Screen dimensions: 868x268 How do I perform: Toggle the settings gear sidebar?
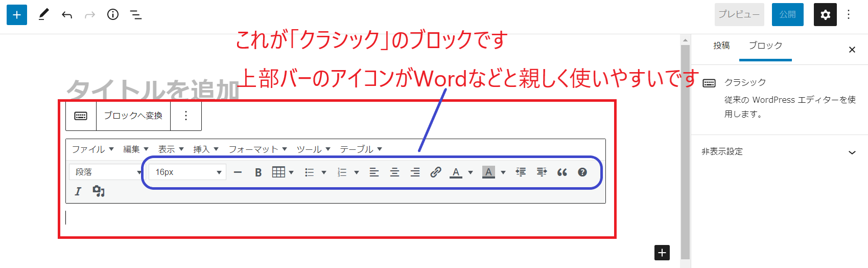[x=825, y=15]
